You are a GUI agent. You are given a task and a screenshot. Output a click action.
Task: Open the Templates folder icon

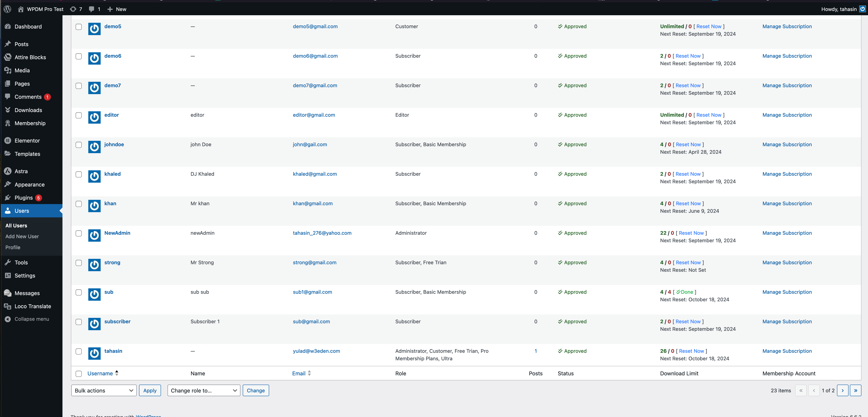tap(8, 154)
